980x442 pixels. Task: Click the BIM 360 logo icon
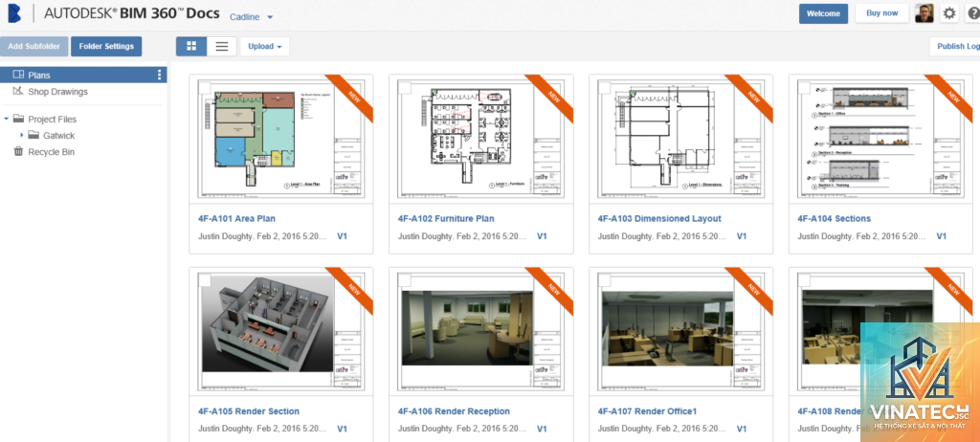pos(13,13)
